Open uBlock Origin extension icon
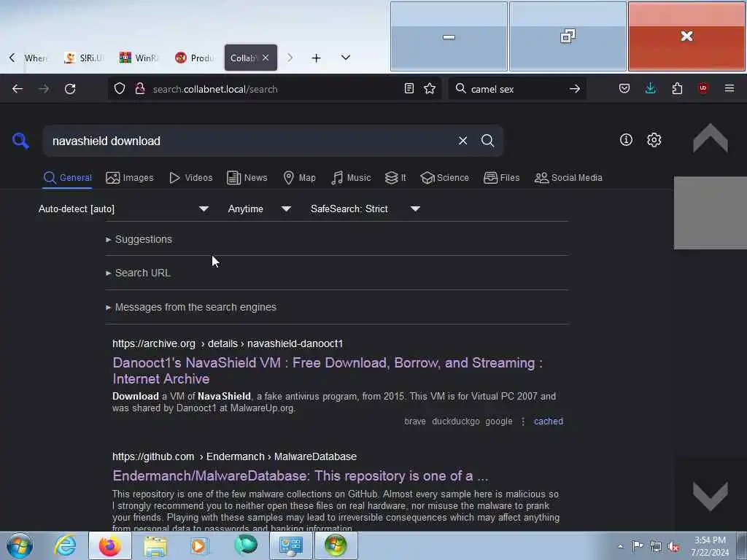The width and height of the screenshot is (747, 560). [703, 88]
